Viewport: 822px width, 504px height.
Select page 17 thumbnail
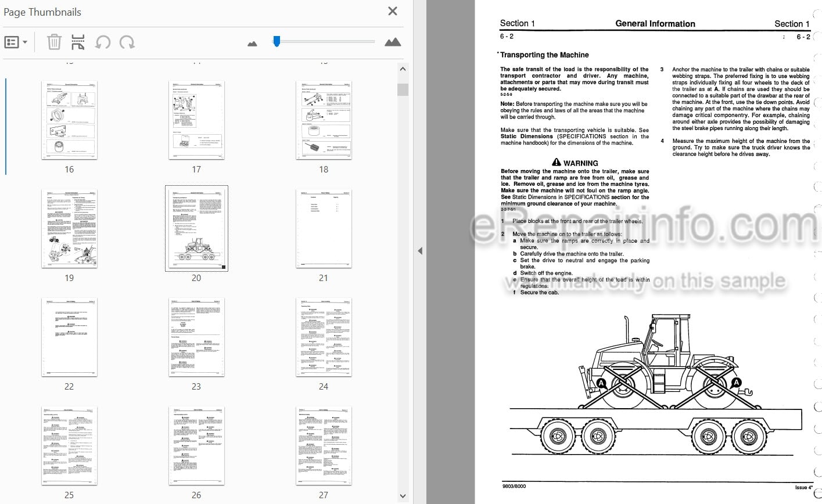196,120
